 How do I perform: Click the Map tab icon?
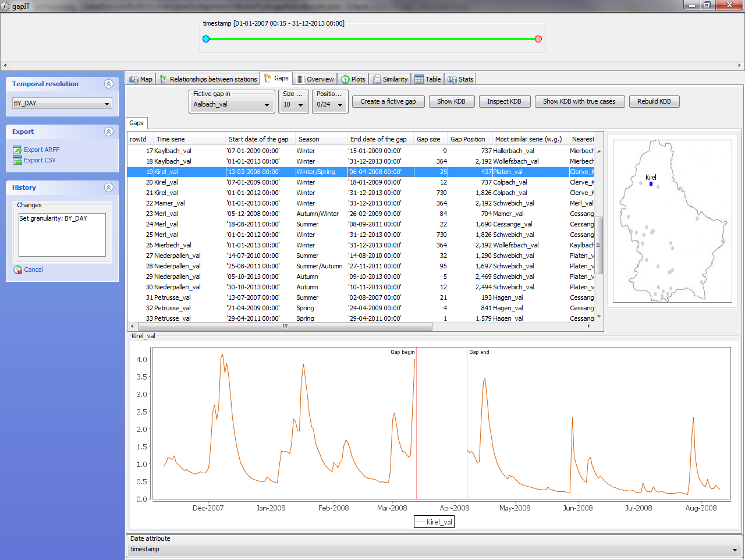tap(134, 79)
